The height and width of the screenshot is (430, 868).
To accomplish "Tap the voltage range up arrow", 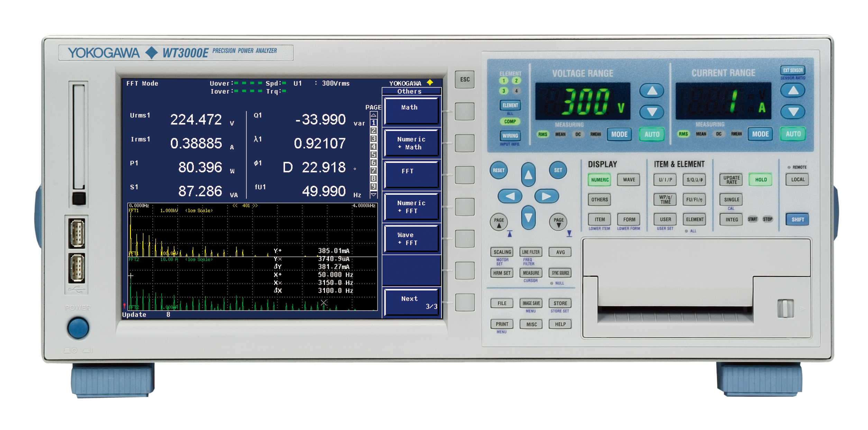I will [x=652, y=91].
